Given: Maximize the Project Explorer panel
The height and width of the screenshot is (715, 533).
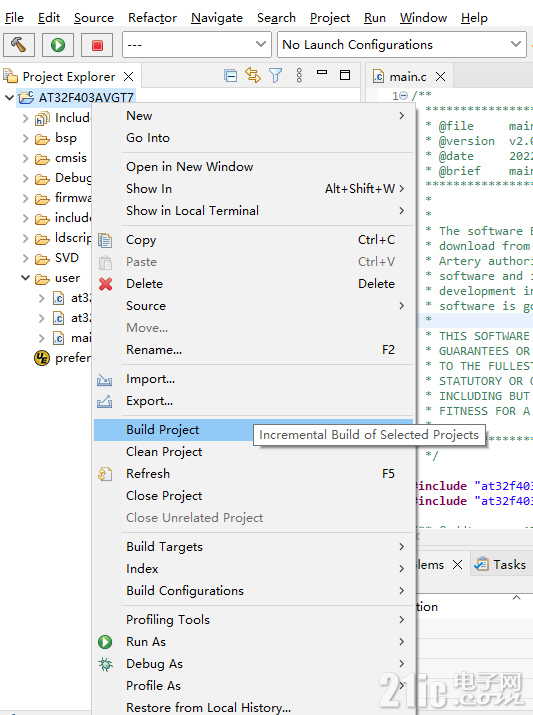Looking at the screenshot, I should pyautogui.click(x=345, y=75).
